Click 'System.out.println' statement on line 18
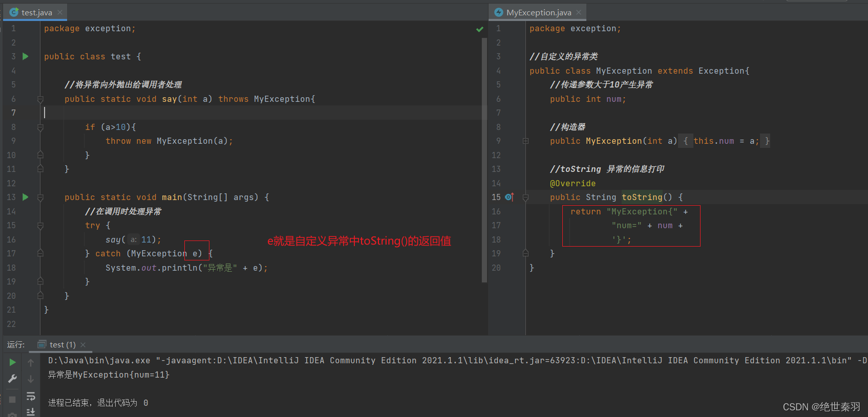This screenshot has height=417, width=868. click(x=186, y=268)
